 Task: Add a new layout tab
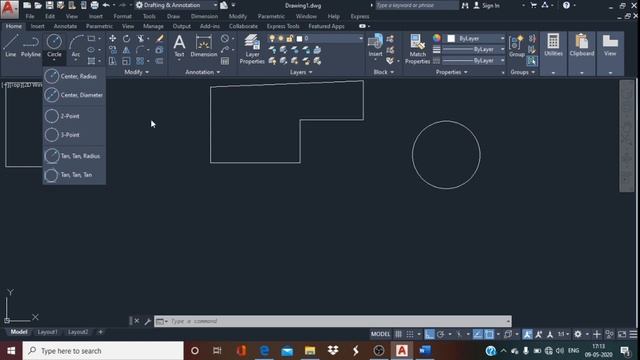[100, 332]
